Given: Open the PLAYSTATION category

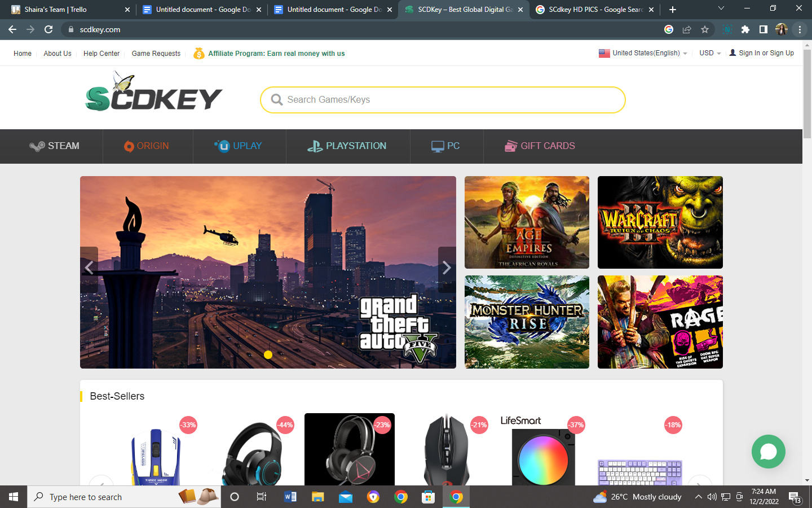Looking at the screenshot, I should tap(347, 146).
